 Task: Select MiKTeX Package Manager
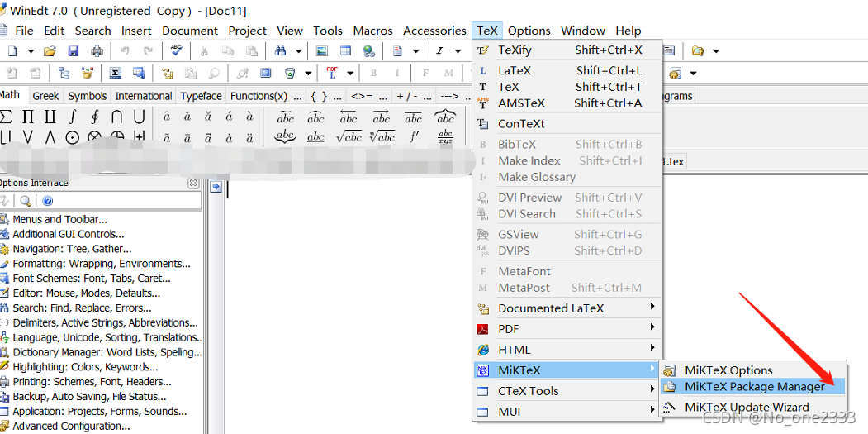[753, 386]
